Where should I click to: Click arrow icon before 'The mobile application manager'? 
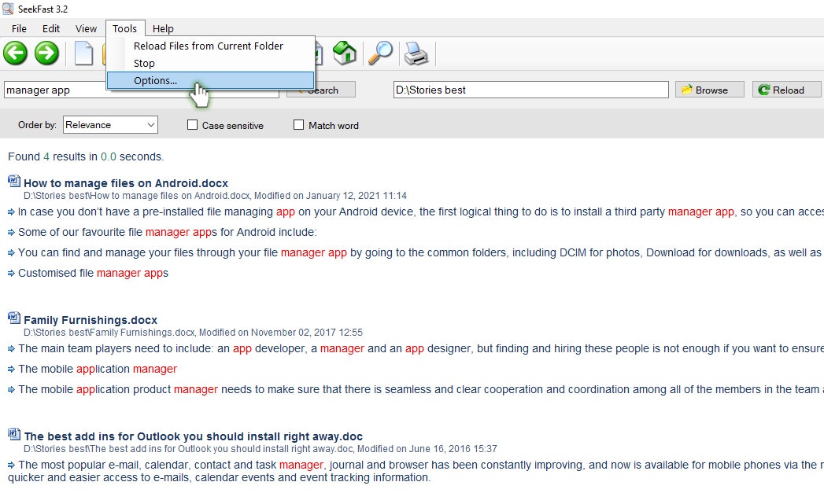point(11,370)
